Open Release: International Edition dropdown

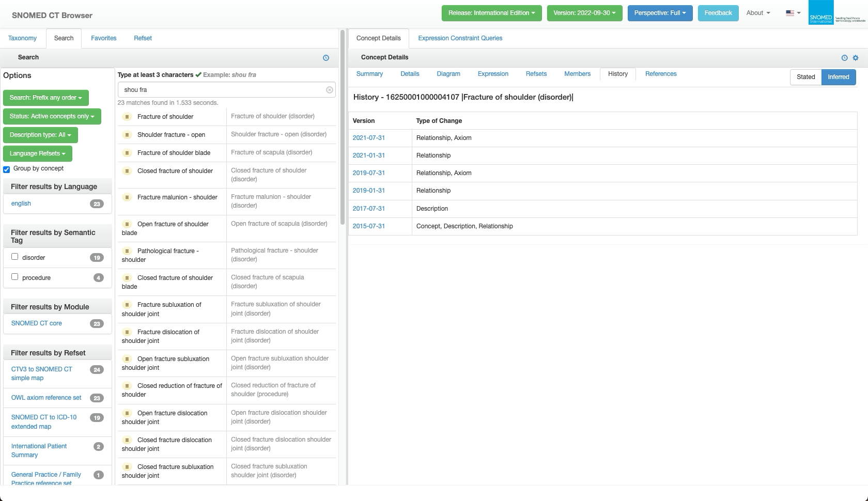point(491,13)
